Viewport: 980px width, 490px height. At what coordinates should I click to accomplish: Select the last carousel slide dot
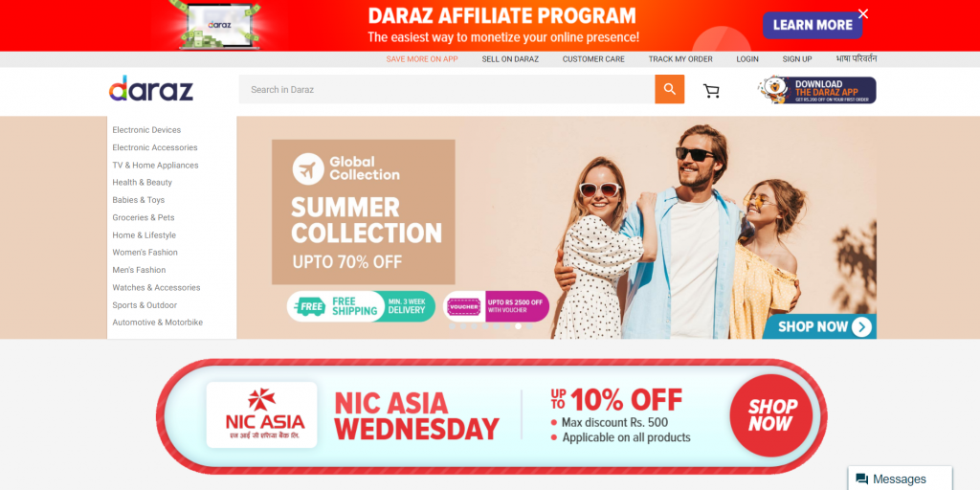(529, 326)
